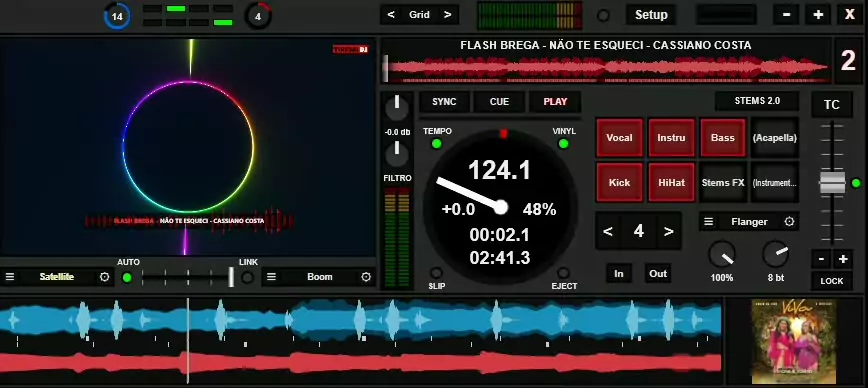This screenshot has height=388, width=868.
Task: Click the pitch fader handle
Action: pyautogui.click(x=831, y=183)
